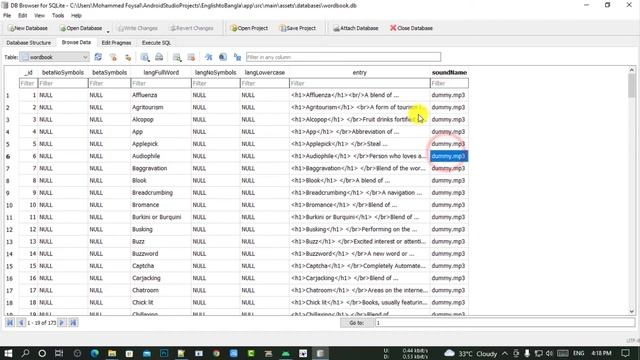Open the File menu
This screenshot has height=360, width=640.
7,16
